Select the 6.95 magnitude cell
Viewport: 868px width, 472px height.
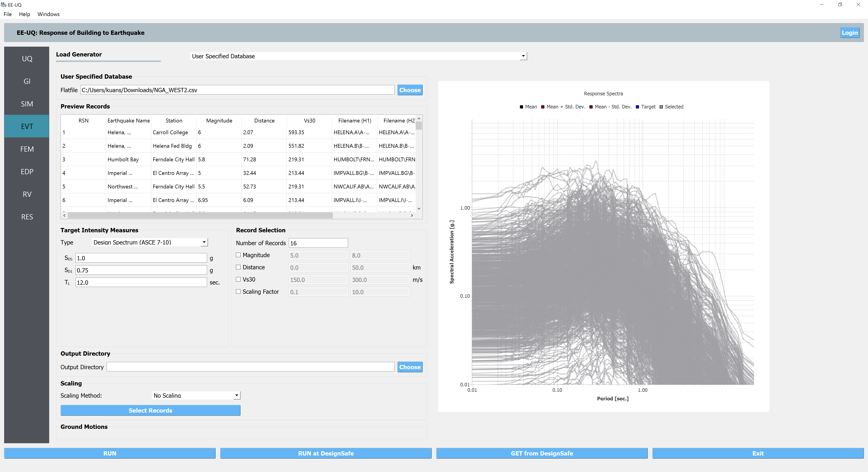tap(219, 200)
